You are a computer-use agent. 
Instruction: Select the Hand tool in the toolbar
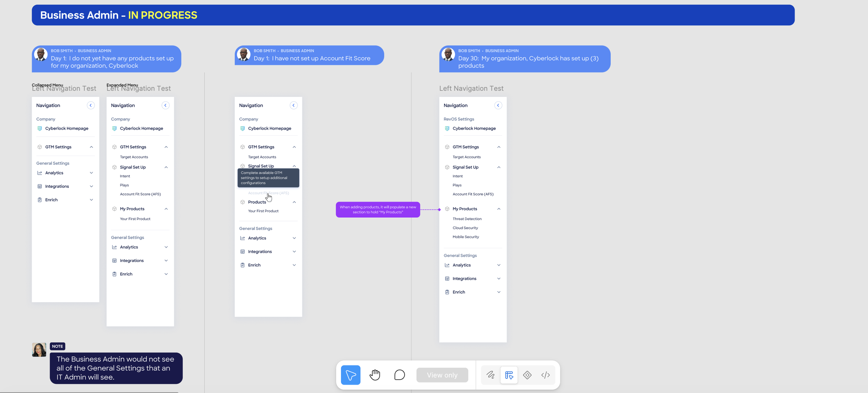pos(375,375)
